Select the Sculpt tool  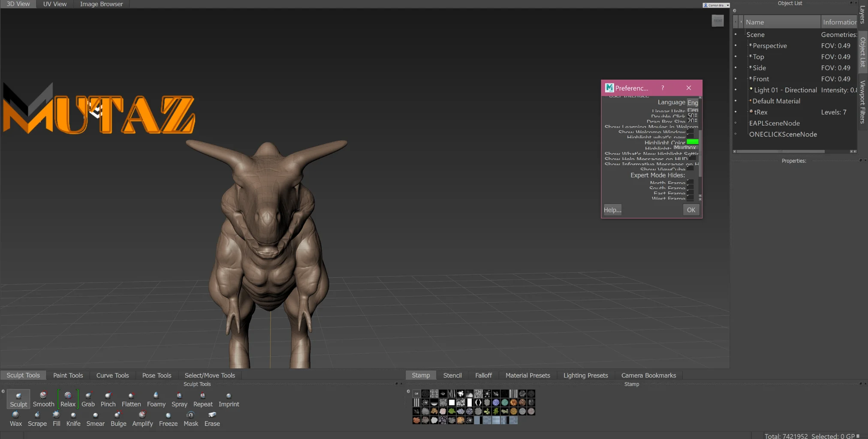pos(18,399)
